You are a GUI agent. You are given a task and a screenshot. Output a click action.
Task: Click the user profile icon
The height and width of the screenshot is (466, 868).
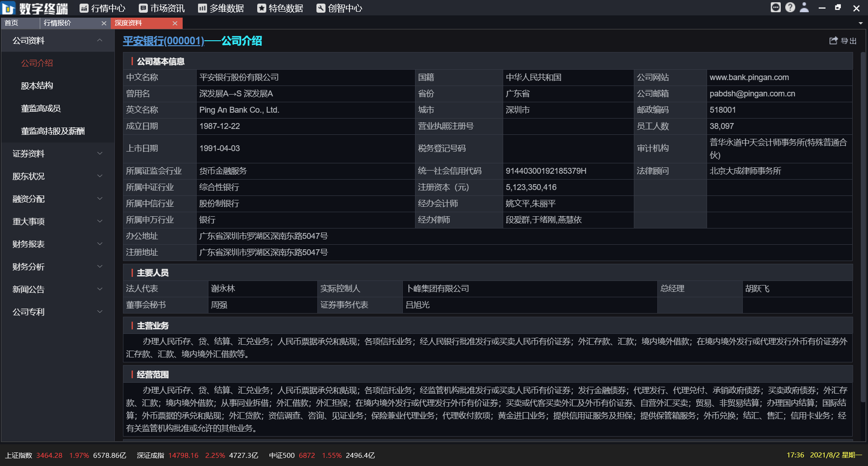tap(805, 7)
